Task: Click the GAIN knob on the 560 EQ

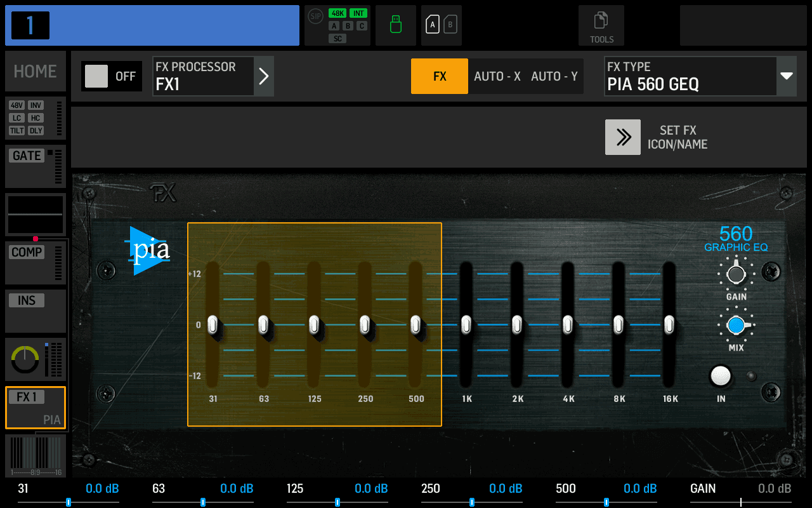Action: (736, 274)
